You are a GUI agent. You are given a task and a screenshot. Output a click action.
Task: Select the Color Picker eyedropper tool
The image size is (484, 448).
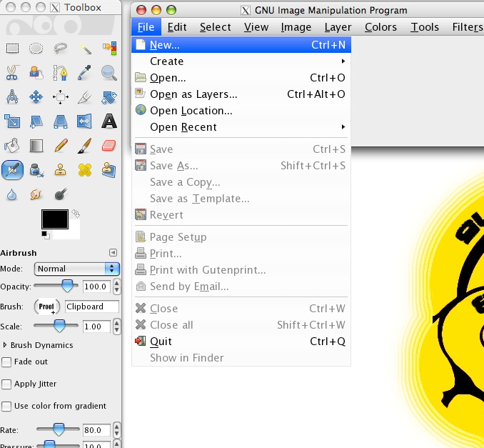[84, 73]
